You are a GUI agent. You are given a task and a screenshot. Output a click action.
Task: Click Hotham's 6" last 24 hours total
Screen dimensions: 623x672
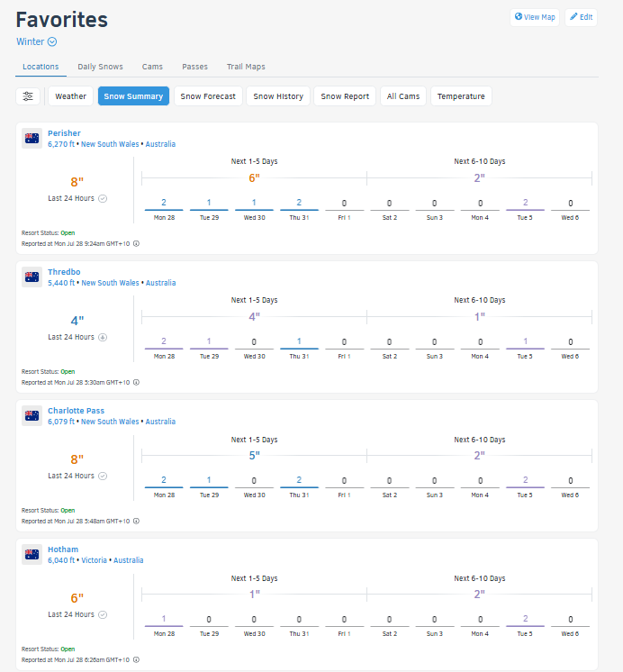tap(77, 598)
